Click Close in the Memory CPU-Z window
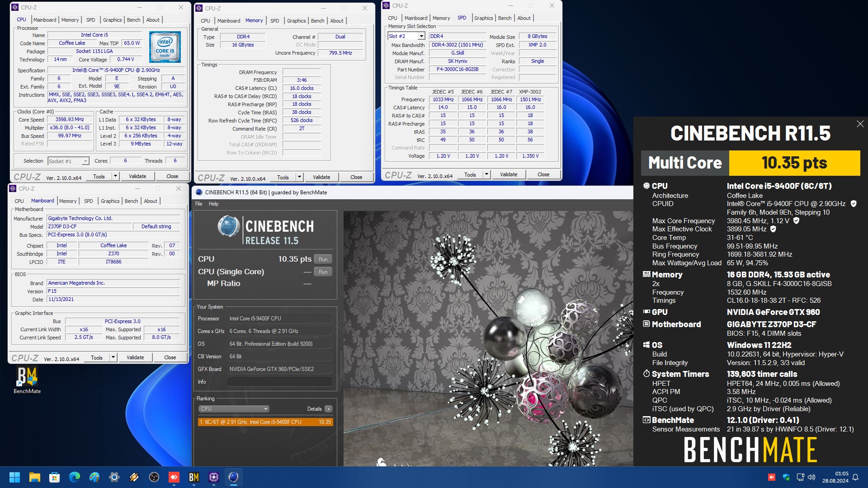868x488 pixels. click(356, 177)
